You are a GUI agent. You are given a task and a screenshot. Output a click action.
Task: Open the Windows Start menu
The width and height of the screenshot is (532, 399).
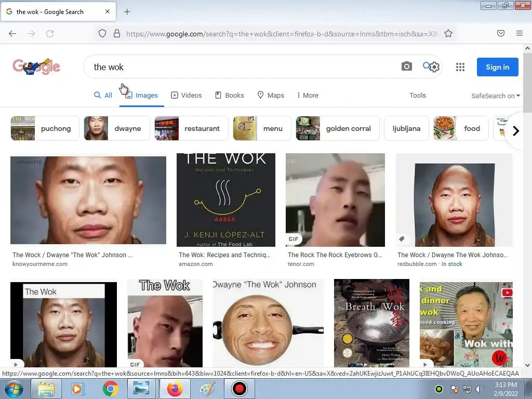pyautogui.click(x=14, y=389)
